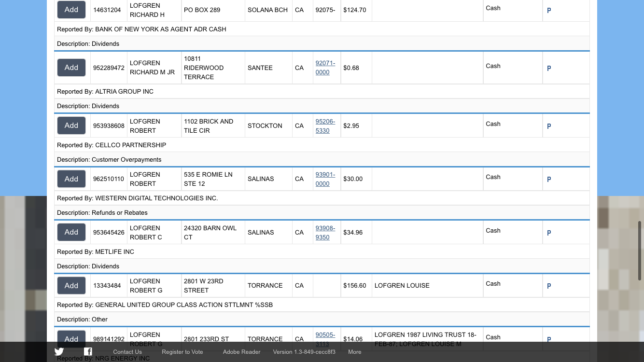Click P icon in 962510110 row
This screenshot has width=644, height=362.
coord(549,179)
